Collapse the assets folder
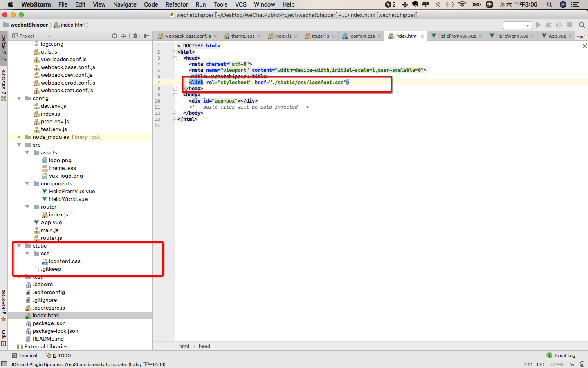The height and width of the screenshot is (368, 588). click(x=27, y=153)
